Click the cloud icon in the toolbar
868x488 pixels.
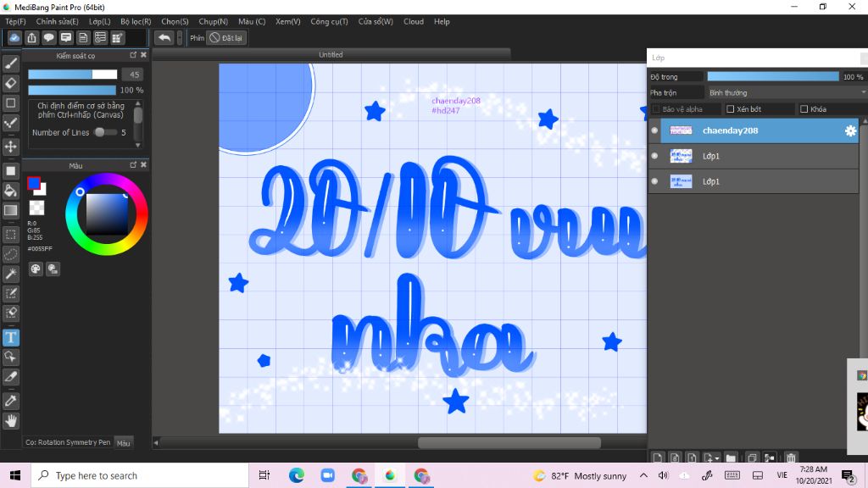(14, 37)
